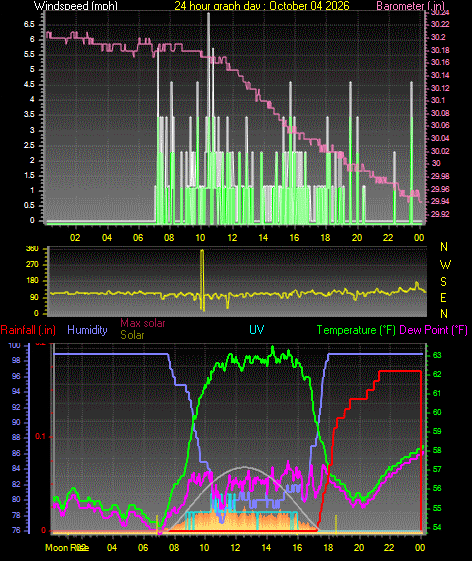Click the 30.2 barometer axis value
The width and height of the screenshot is (472, 561).
coord(438,37)
